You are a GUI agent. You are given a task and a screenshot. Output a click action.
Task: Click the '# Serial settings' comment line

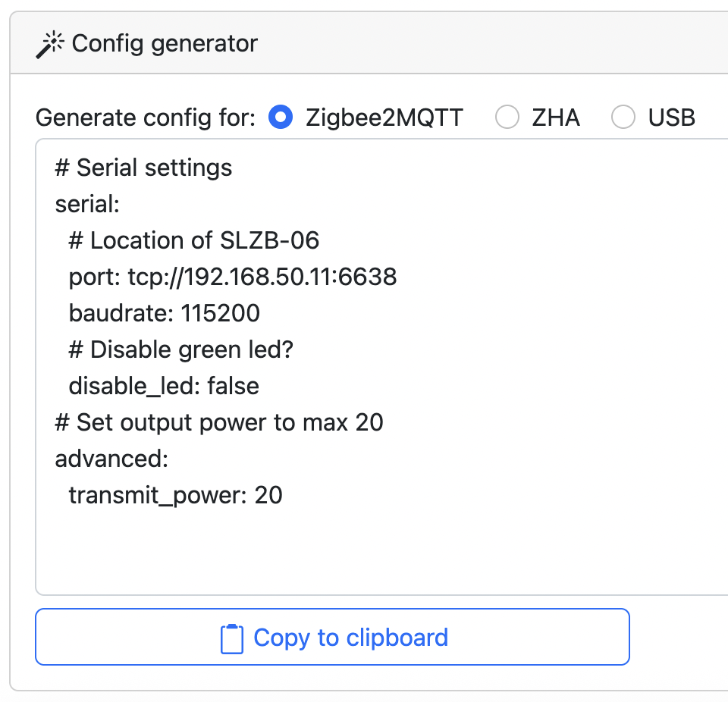click(143, 167)
